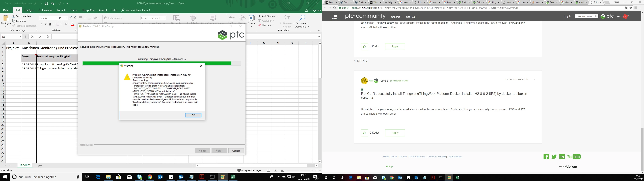Screen dimensions: 644x181
Task: Open the YouTube icon in the page footer
Action: (574, 157)
